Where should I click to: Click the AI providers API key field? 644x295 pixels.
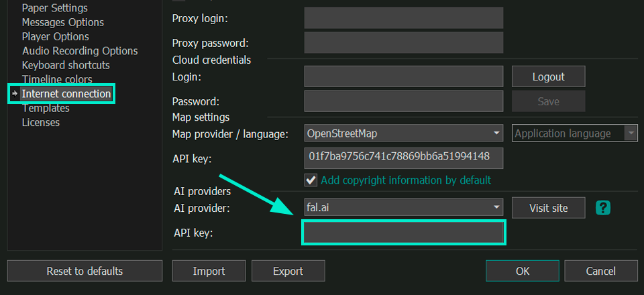tap(404, 233)
